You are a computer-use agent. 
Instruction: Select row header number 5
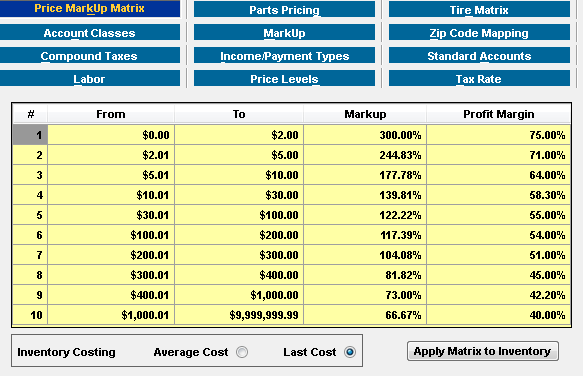click(30, 215)
